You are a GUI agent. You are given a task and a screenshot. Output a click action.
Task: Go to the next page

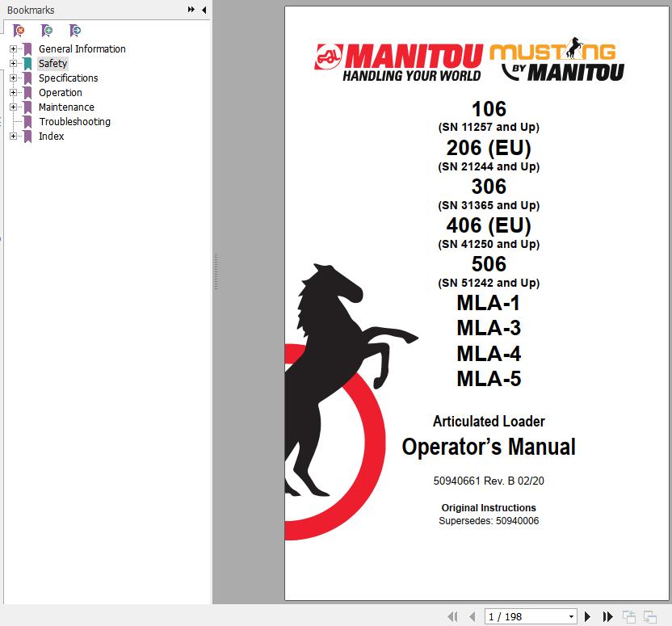[587, 616]
